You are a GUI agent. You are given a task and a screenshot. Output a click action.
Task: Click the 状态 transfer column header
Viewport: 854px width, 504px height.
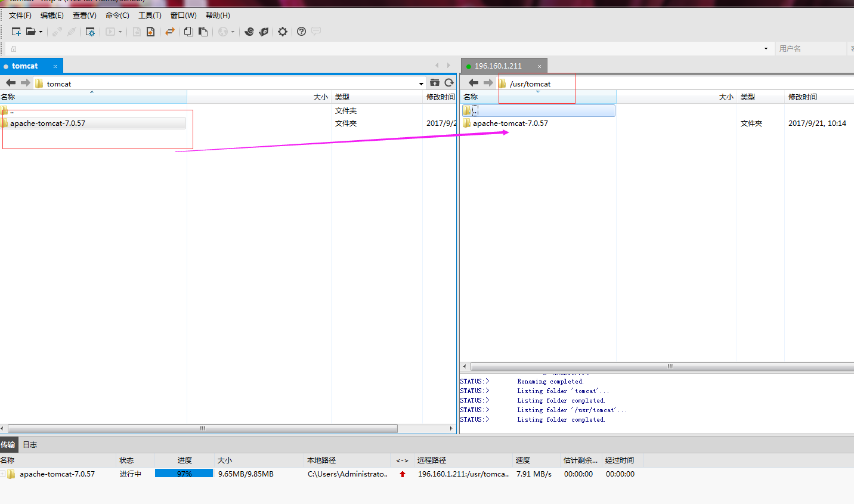click(135, 460)
